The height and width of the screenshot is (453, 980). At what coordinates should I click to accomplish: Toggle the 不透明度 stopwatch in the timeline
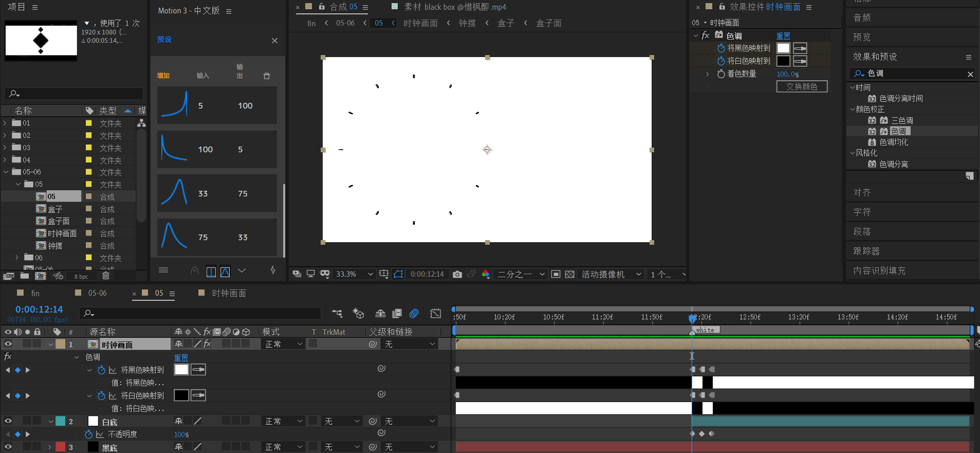[x=89, y=434]
